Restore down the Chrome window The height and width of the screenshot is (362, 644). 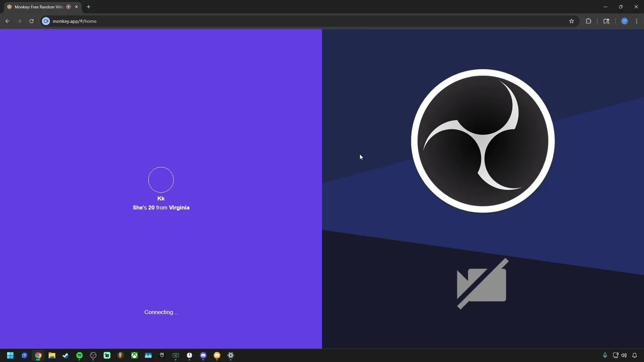click(x=621, y=7)
